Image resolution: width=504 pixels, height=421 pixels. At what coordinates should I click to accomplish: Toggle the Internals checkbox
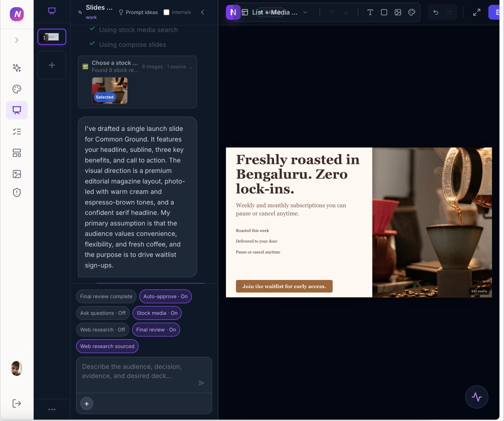click(x=166, y=12)
